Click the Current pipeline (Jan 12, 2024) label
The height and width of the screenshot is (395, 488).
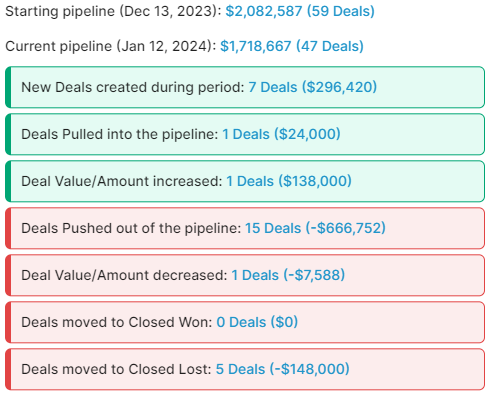point(111,46)
